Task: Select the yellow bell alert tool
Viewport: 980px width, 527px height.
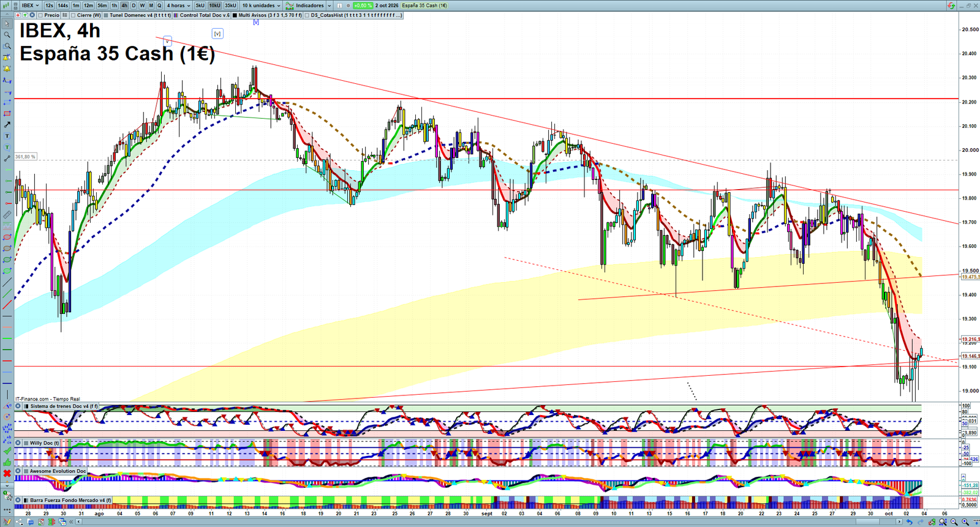Action: [x=7, y=69]
